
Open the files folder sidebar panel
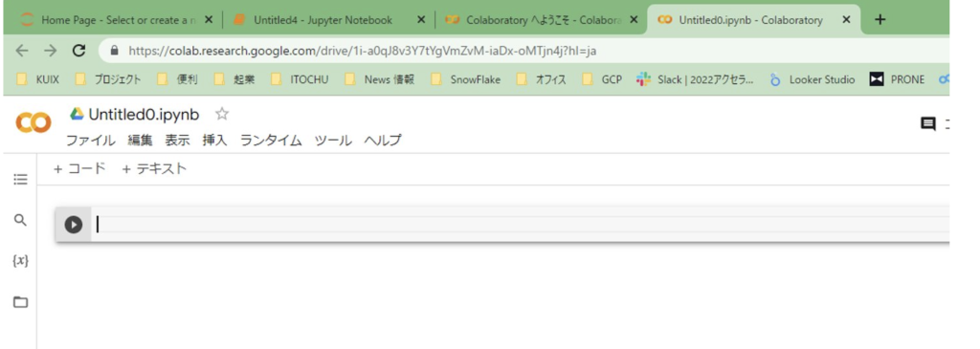click(x=21, y=302)
